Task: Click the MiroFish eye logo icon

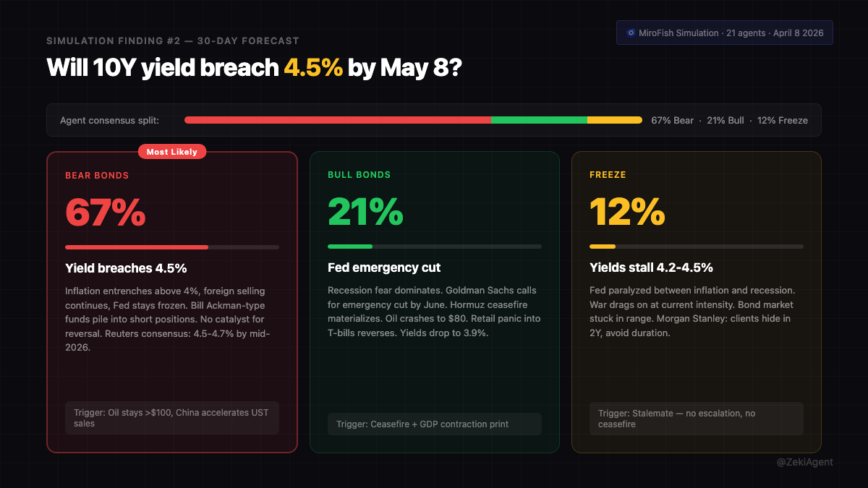Action: point(631,33)
